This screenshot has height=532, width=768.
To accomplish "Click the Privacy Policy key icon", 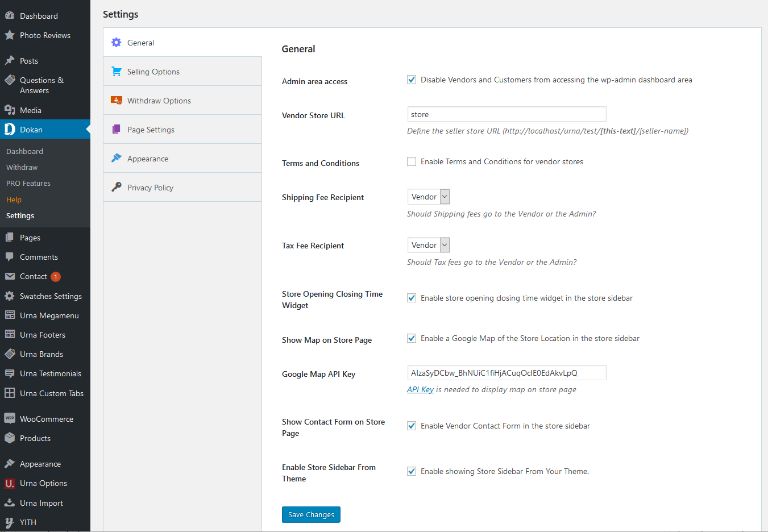I will point(117,187).
